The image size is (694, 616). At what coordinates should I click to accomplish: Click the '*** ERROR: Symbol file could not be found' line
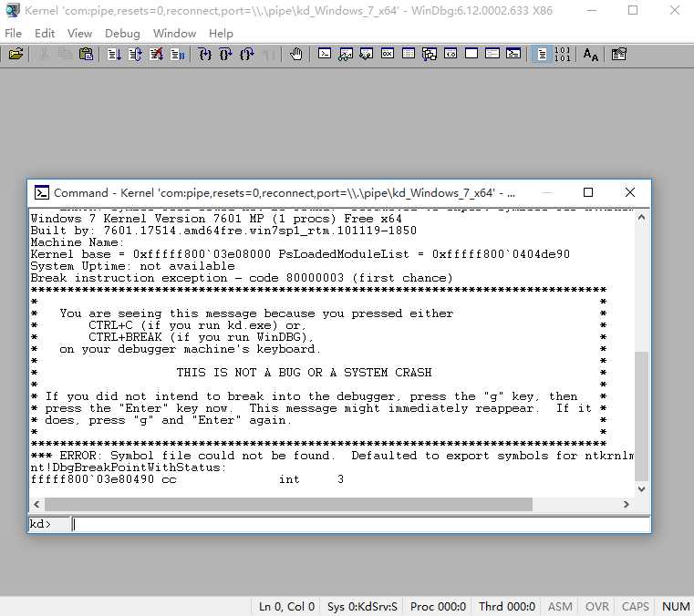[332, 456]
